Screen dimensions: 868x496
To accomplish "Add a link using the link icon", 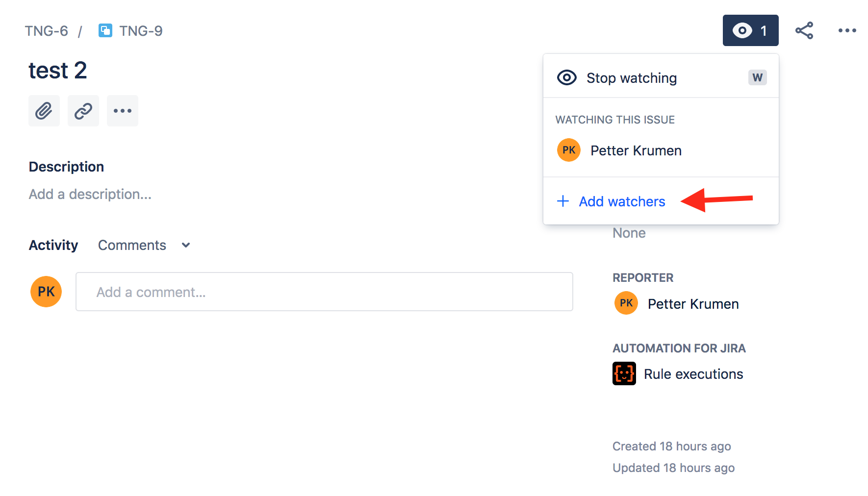I will pyautogui.click(x=83, y=111).
